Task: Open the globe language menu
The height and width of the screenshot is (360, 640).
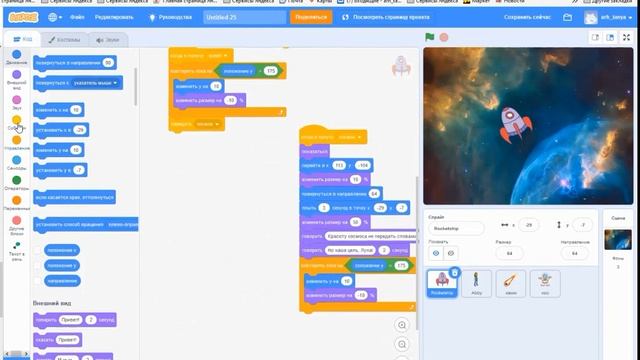Action: pyautogui.click(x=55, y=18)
